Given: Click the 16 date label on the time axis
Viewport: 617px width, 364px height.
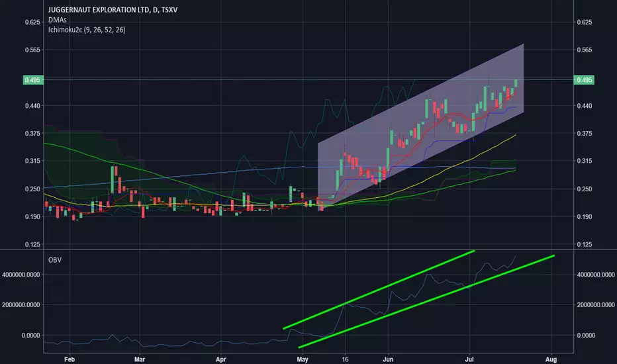Looking at the screenshot, I should click(x=345, y=359).
